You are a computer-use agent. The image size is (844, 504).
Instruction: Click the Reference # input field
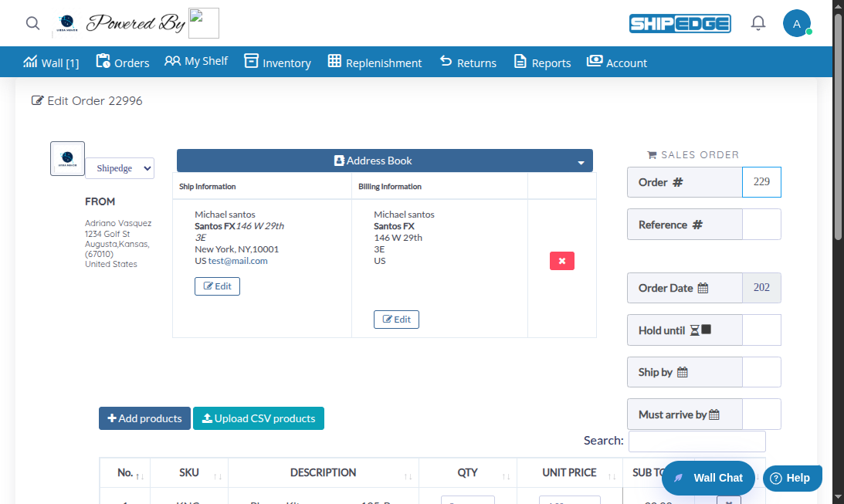coord(761,225)
